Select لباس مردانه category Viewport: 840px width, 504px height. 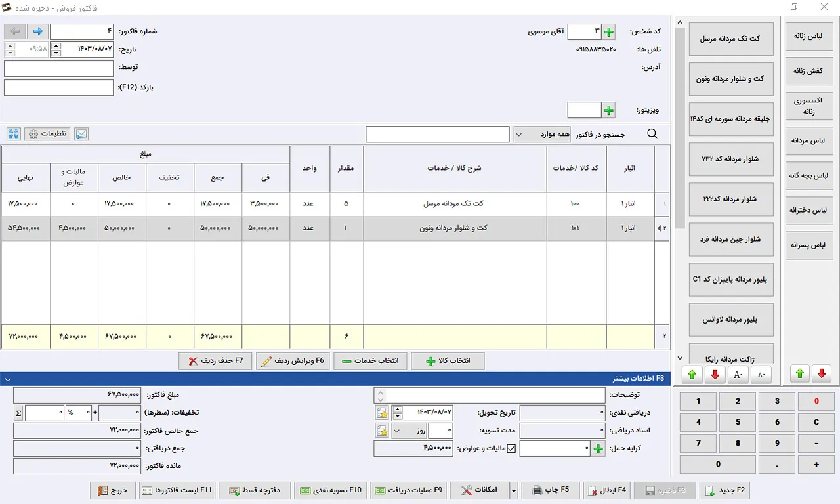tap(809, 140)
